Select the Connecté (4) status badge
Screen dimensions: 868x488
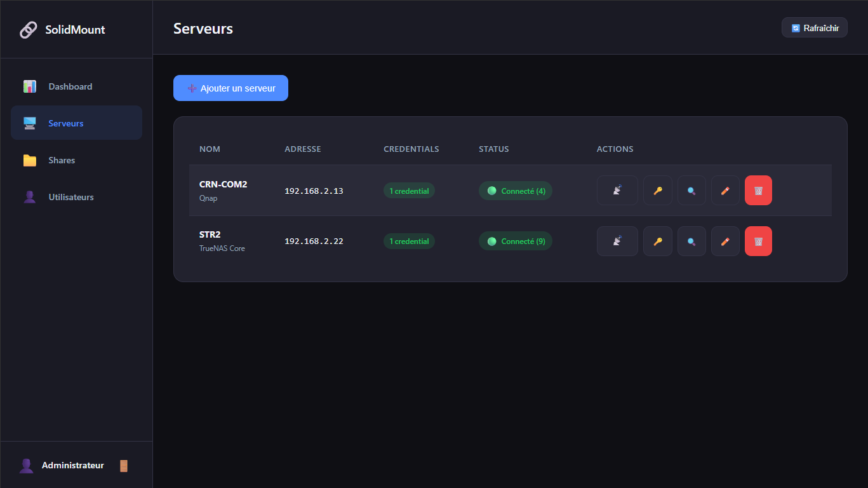click(515, 190)
